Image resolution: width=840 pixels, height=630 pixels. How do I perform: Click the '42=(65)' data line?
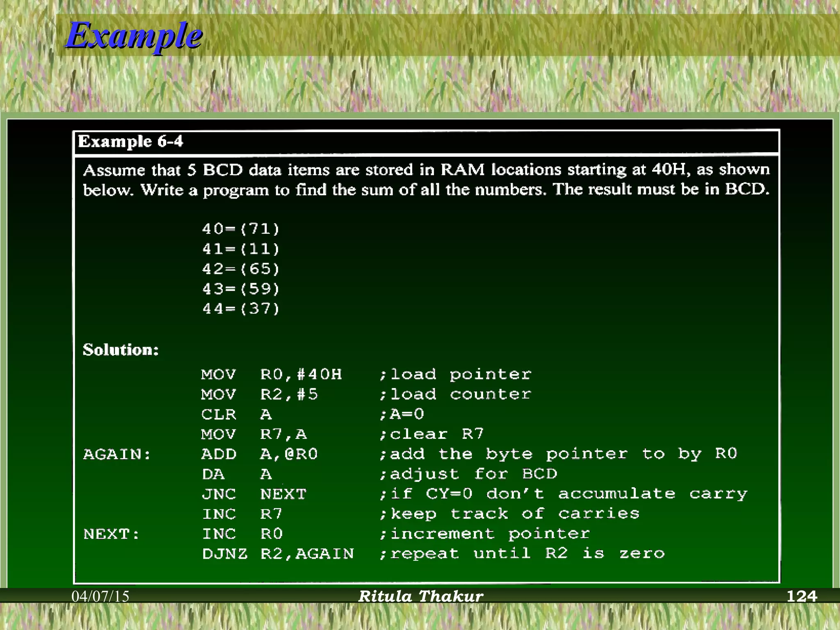(241, 269)
